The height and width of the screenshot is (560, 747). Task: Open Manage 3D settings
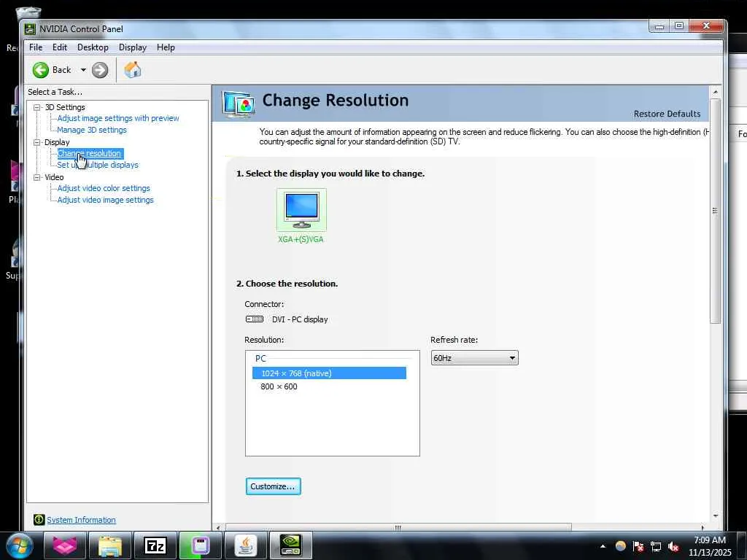tap(92, 130)
